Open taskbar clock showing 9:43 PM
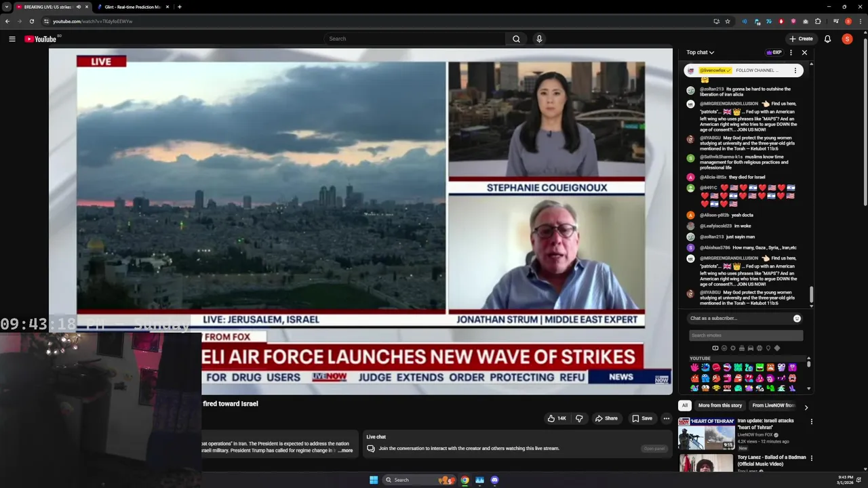This screenshot has height=488, width=868. (845, 480)
